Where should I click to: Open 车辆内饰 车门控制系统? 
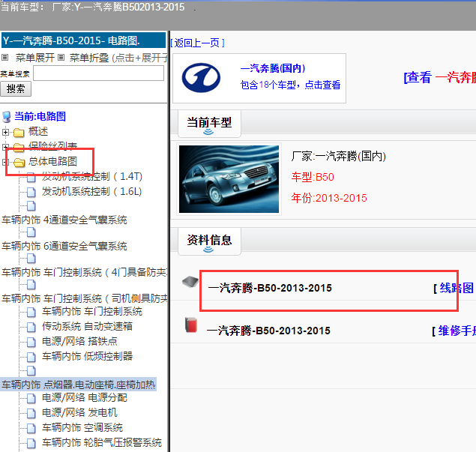(92, 311)
